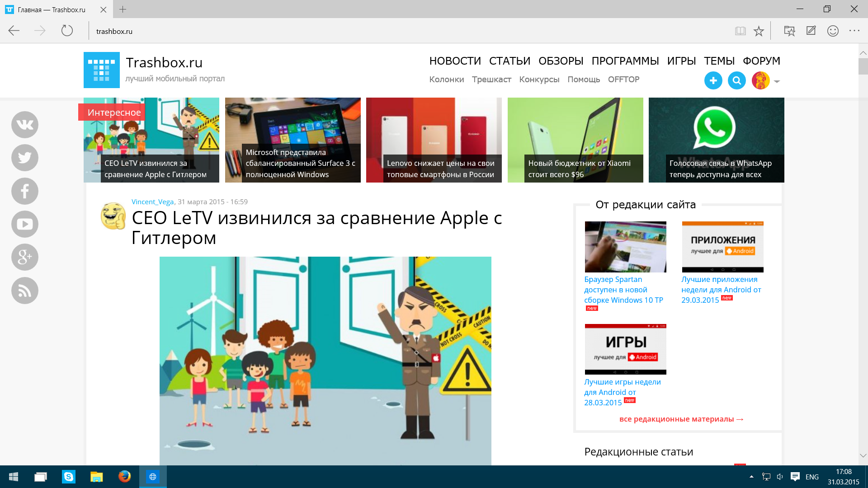
Task: Click the Trashbox.ru site logo
Action: (102, 70)
